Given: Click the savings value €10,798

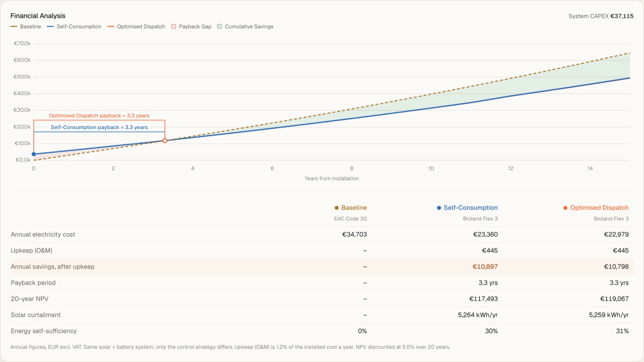Looking at the screenshot, I should pos(616,267).
